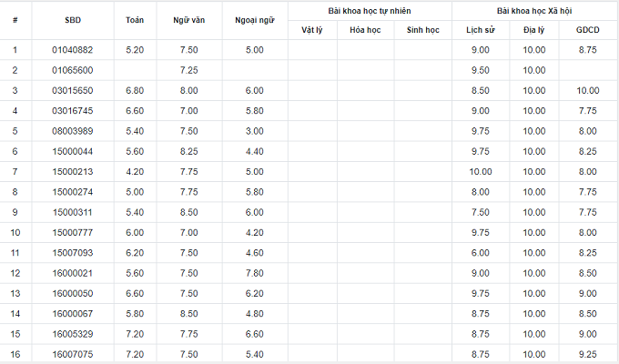Click the SBD cell 08003989
This screenshot has height=364, width=619.
click(x=73, y=130)
